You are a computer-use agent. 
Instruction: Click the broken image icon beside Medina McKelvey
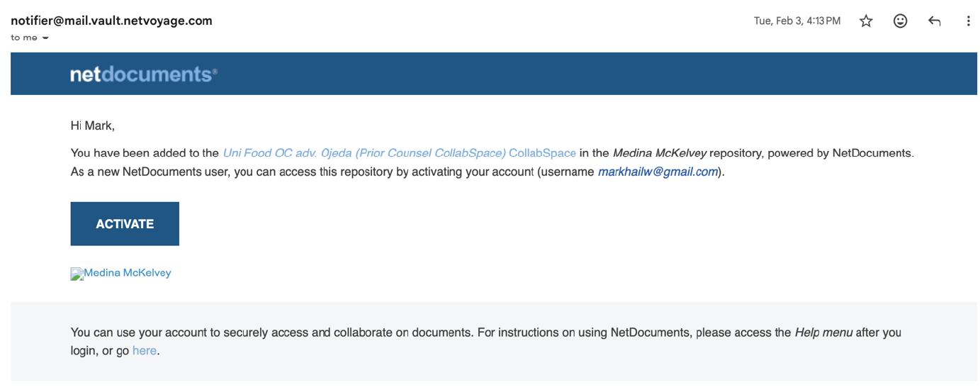pyautogui.click(x=77, y=274)
